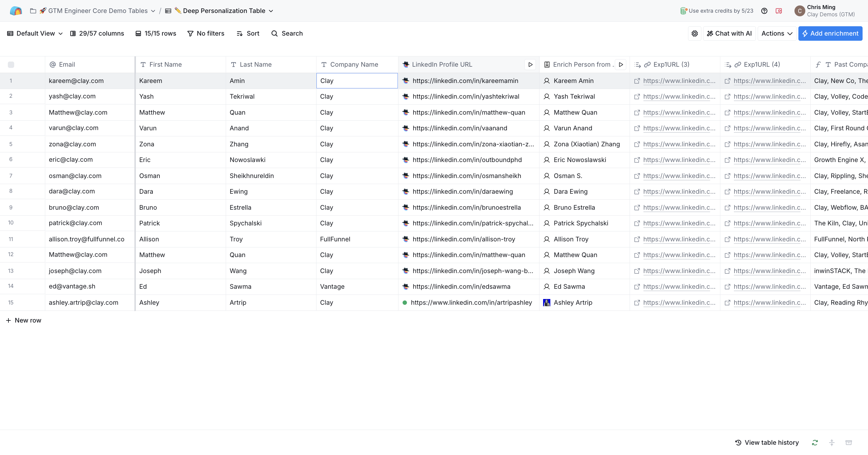Viewport: 868px width, 455px height.
Task: Click the LinkedIn icon in Kareem's profile cell
Action: tap(405, 81)
